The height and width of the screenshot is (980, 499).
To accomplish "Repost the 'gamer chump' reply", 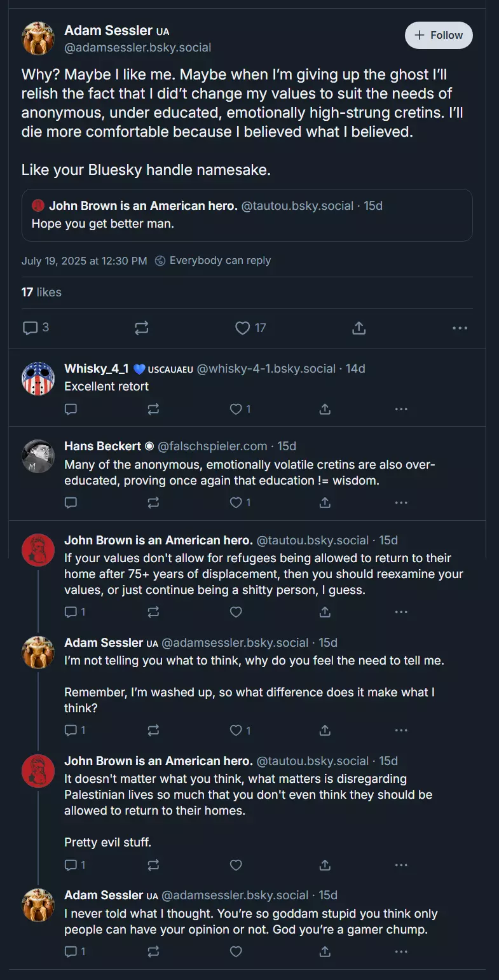I will [x=153, y=952].
